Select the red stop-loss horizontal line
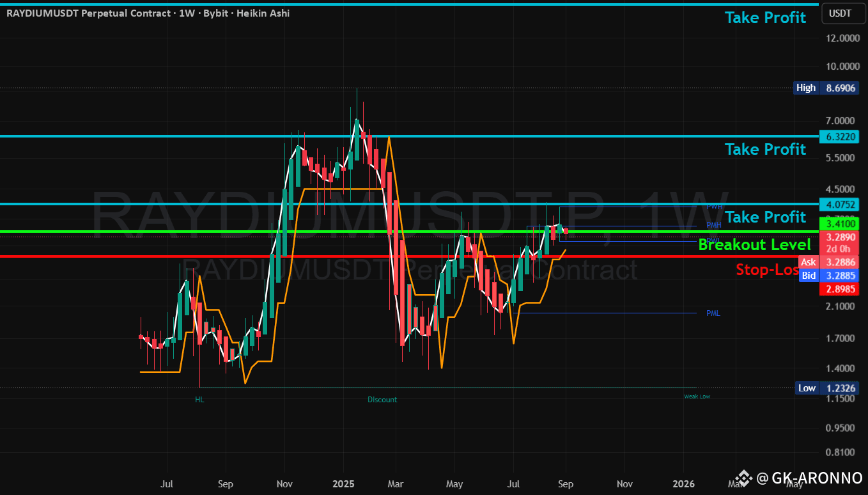The image size is (868, 495). coord(409,256)
